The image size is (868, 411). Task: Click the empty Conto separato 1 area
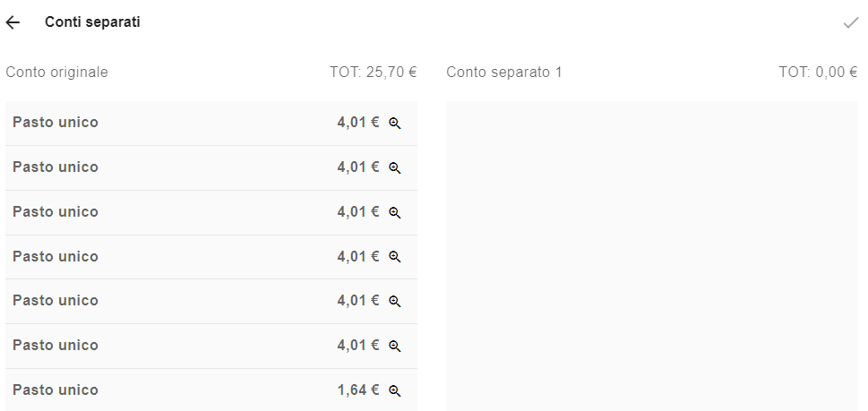652,255
